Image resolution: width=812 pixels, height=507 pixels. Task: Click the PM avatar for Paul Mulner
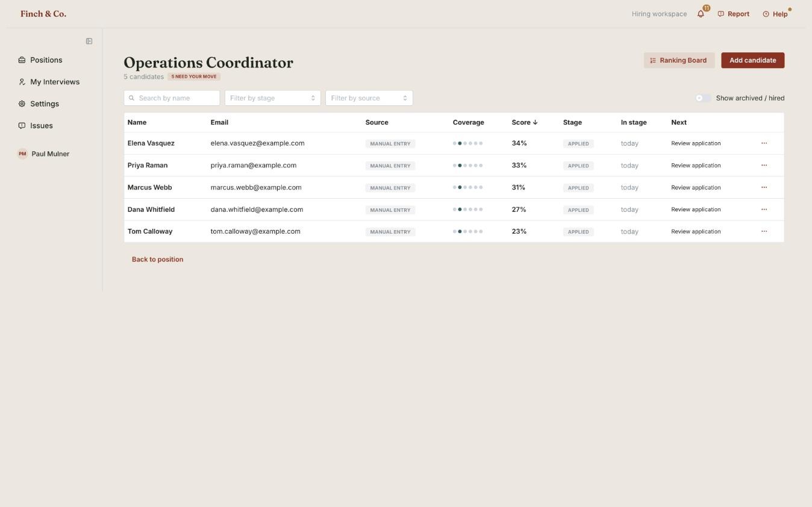[22, 154]
